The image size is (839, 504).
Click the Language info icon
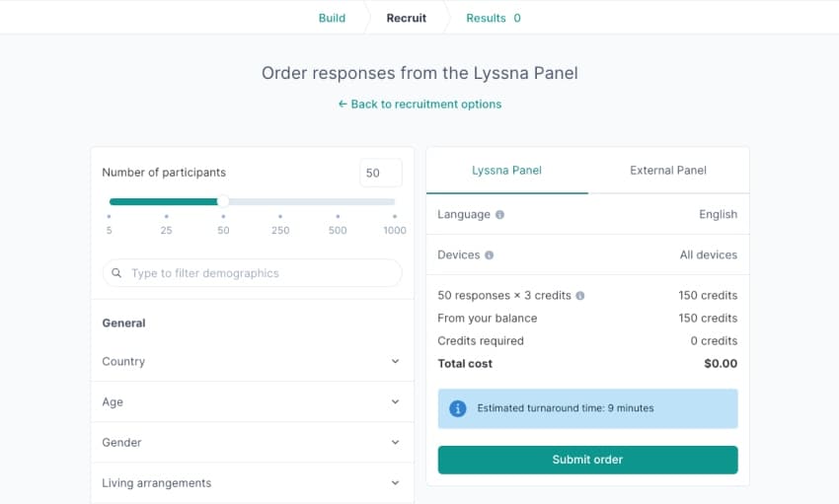click(x=499, y=215)
